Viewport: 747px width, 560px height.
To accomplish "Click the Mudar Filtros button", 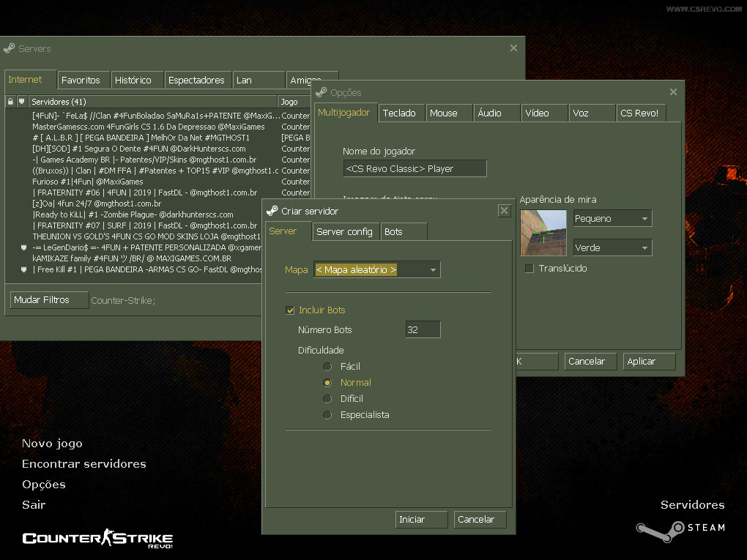I will click(49, 300).
